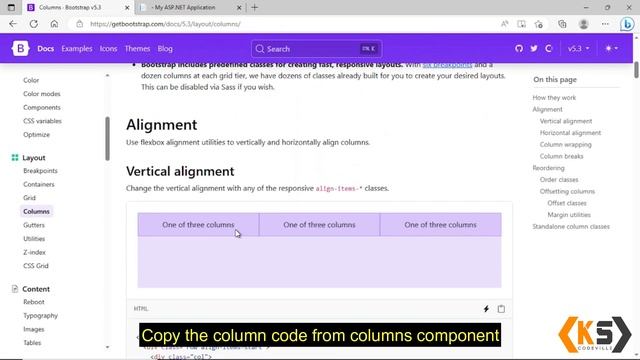
Task: Open the browser collections icon
Action: coord(562,24)
